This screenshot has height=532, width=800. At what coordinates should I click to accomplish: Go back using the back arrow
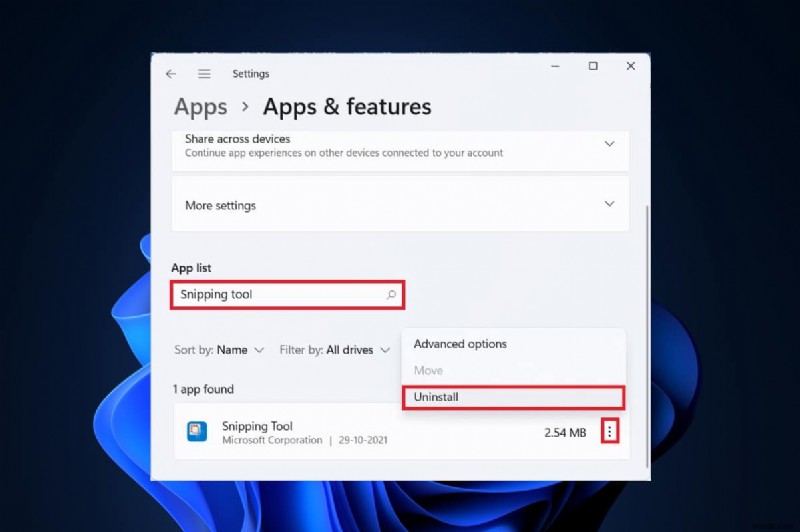click(171, 74)
